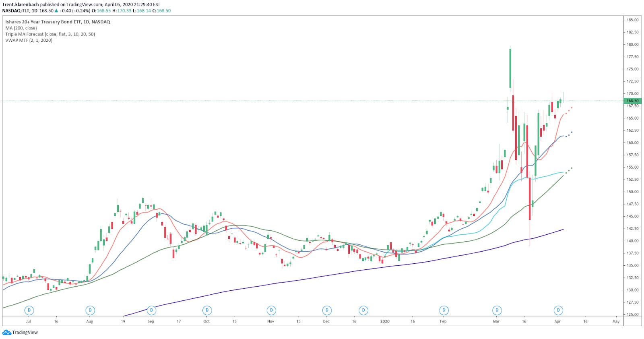Select the Triple MA Forecast indicator legend
This screenshot has width=644, height=339.
pyautogui.click(x=50, y=34)
